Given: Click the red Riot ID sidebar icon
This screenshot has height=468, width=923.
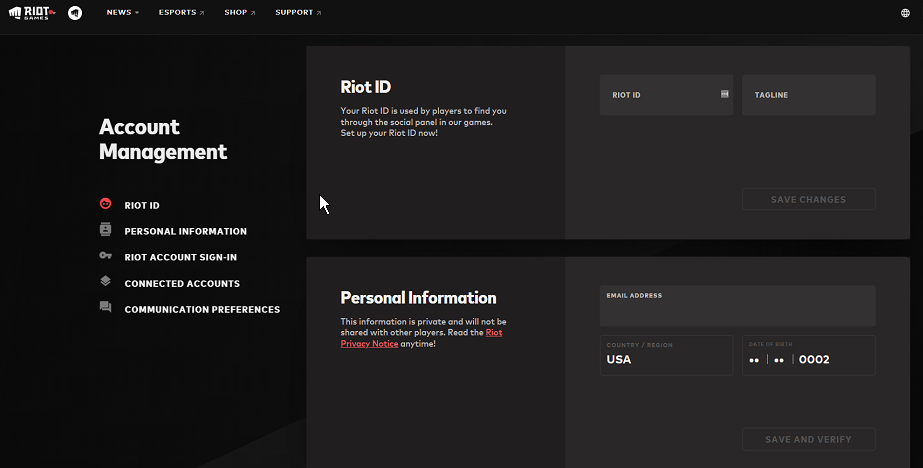Looking at the screenshot, I should click(x=105, y=204).
